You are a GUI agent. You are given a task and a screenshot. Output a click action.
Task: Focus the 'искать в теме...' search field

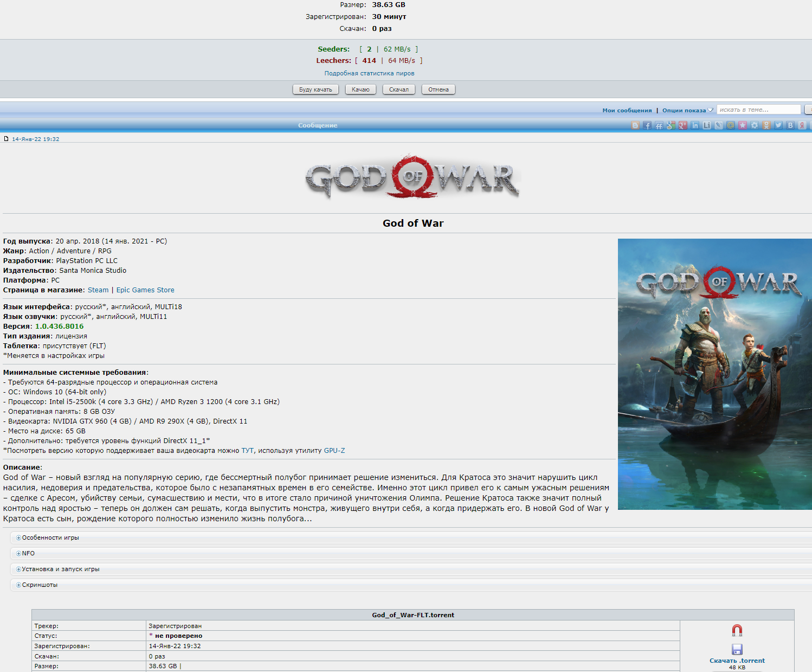[759, 110]
